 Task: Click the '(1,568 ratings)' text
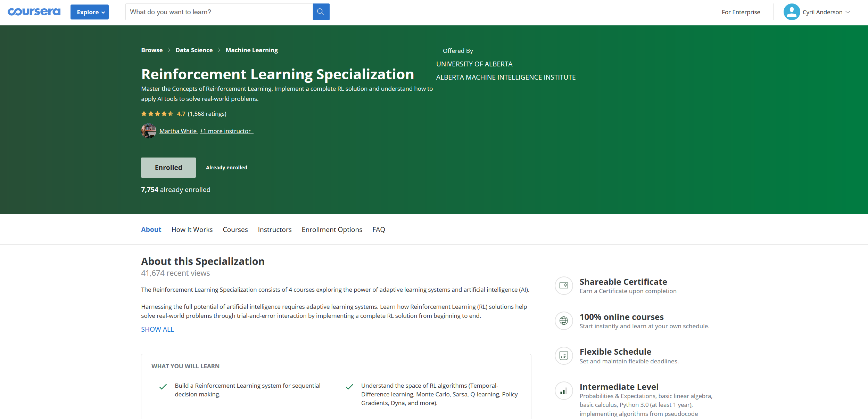click(x=207, y=114)
